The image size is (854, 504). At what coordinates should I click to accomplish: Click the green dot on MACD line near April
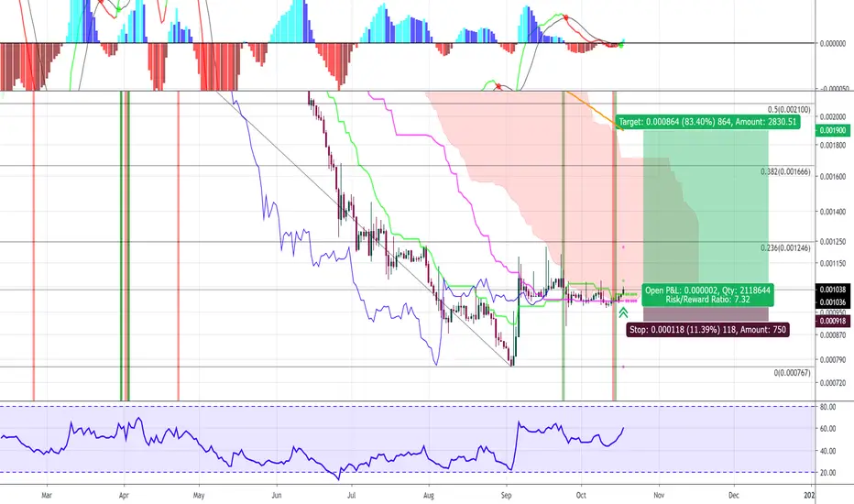click(x=119, y=9)
